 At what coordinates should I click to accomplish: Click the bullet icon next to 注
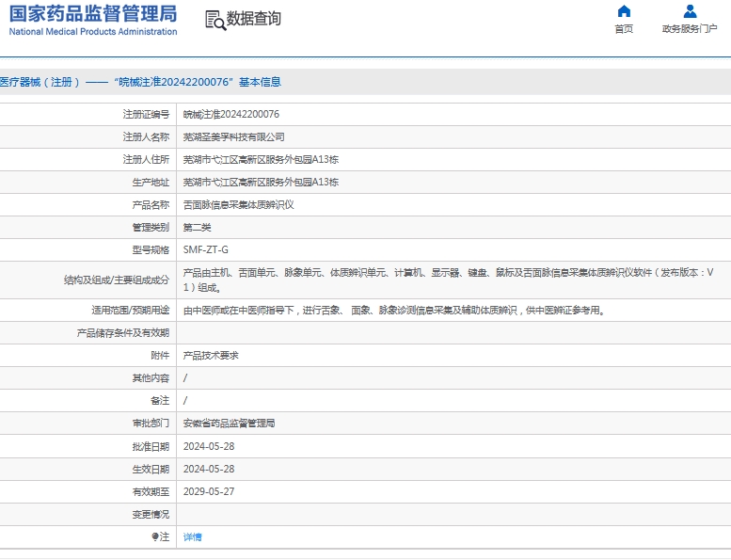(x=155, y=536)
